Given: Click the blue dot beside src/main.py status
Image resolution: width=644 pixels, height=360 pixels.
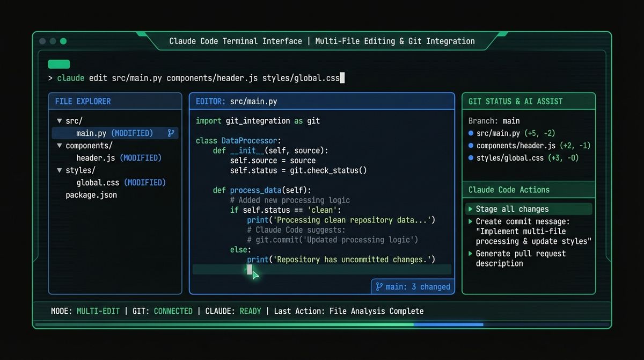Looking at the screenshot, I should (471, 133).
